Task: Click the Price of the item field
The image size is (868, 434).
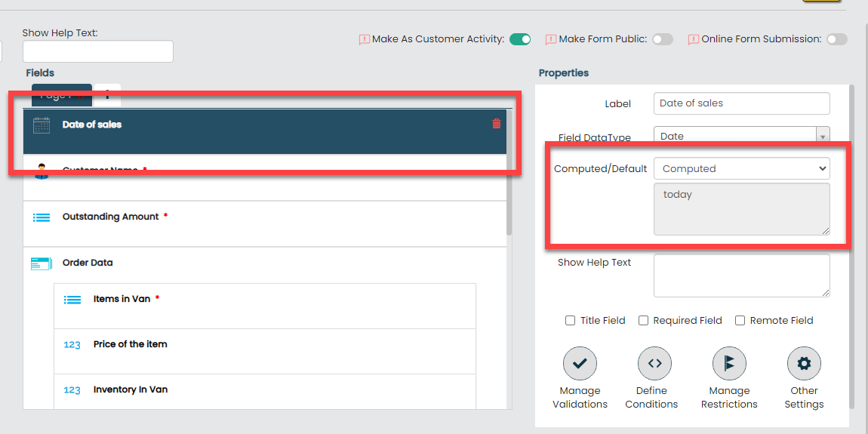Action: point(264,351)
